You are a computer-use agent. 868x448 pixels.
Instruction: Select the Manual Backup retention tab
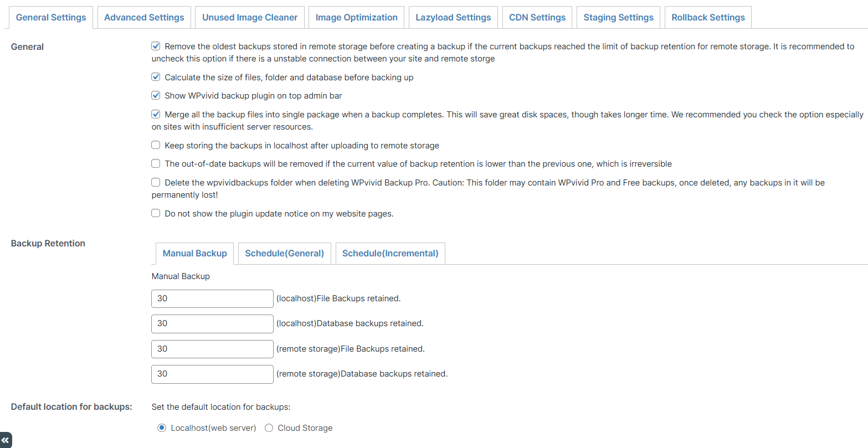pyautogui.click(x=194, y=253)
